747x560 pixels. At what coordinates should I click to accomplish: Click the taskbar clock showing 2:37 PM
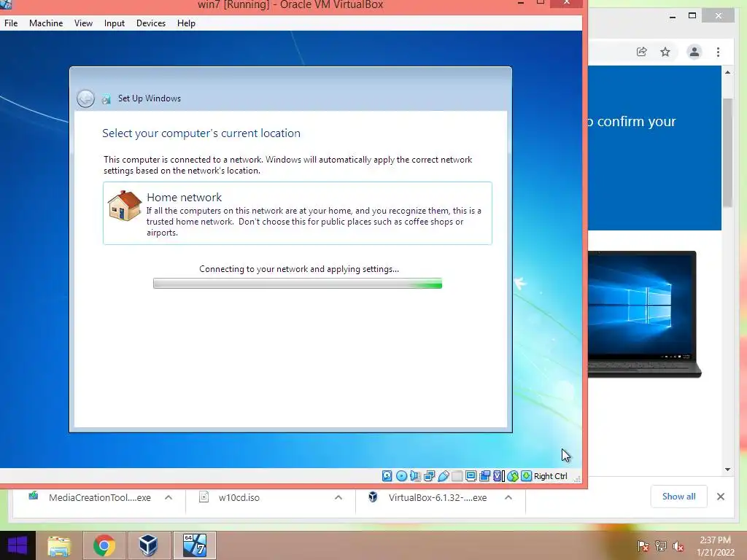716,546
